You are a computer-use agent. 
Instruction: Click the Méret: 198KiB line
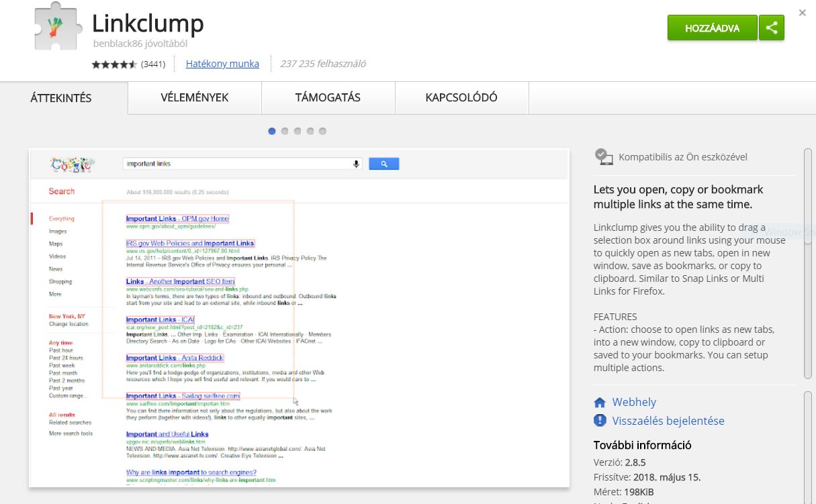[624, 492]
